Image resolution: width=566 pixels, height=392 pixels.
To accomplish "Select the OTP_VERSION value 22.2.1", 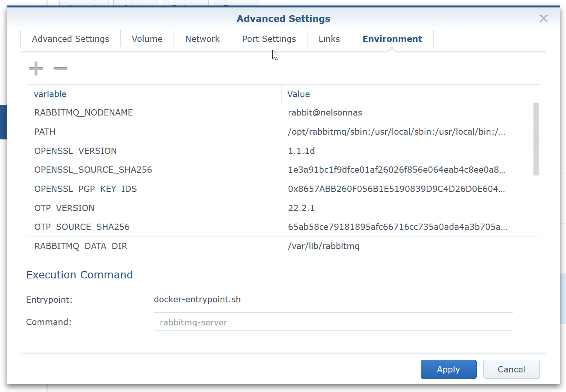I will coord(301,208).
